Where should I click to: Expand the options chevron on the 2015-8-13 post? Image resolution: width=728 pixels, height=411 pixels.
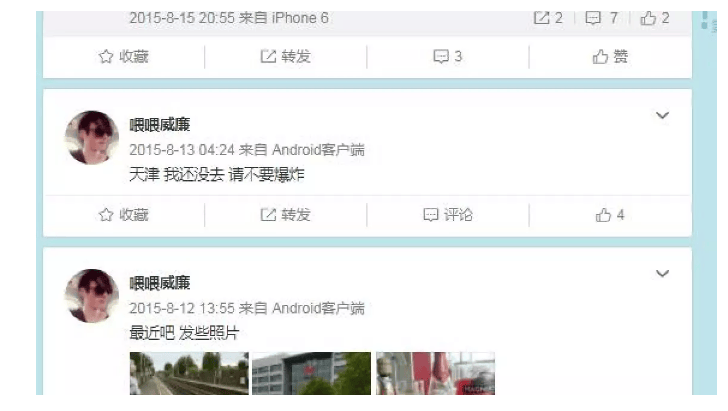click(662, 115)
